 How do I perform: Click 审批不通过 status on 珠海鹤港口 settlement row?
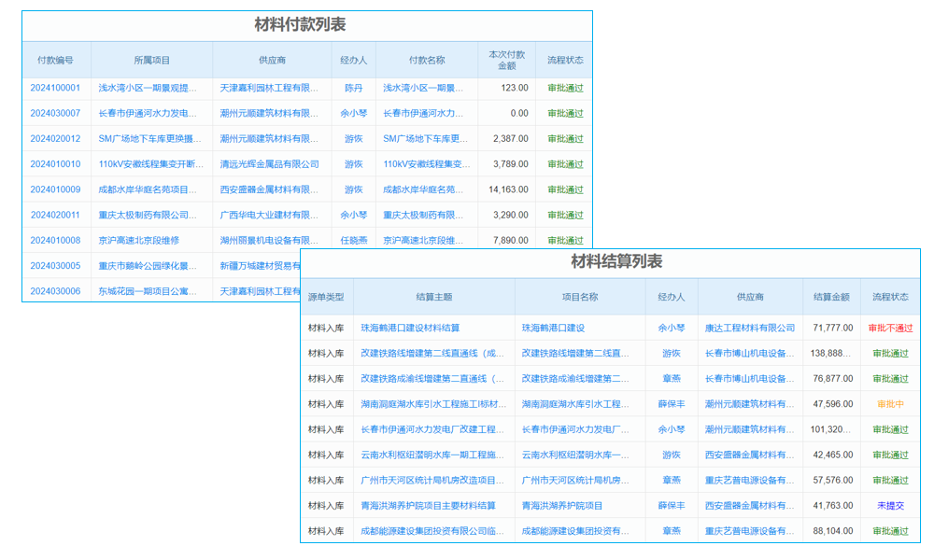[891, 328]
